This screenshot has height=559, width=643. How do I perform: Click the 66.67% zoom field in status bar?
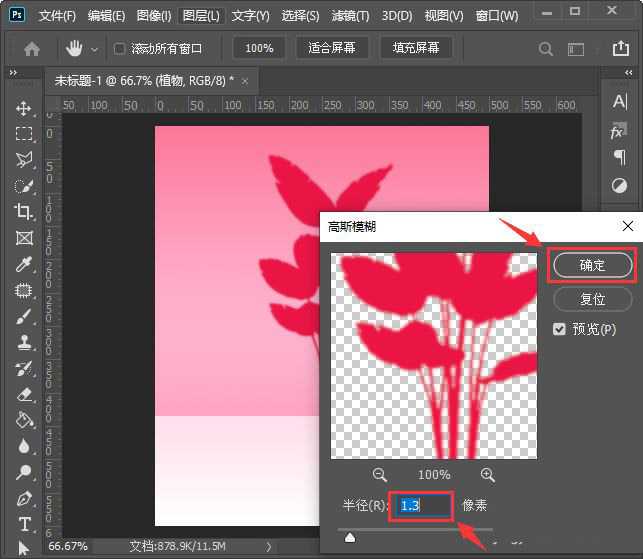[68, 546]
